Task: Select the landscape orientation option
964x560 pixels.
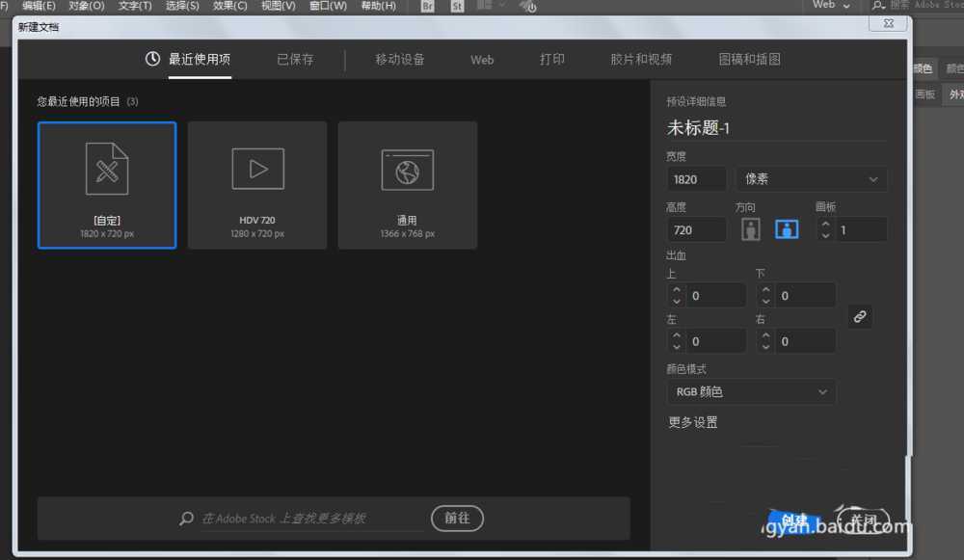Action: 787,228
